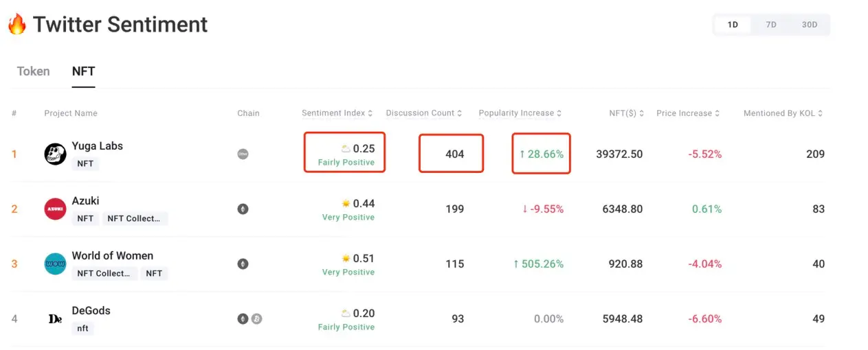Sort by Popularity Increase column
Screen dimensions: 868x350
pyautogui.click(x=520, y=113)
